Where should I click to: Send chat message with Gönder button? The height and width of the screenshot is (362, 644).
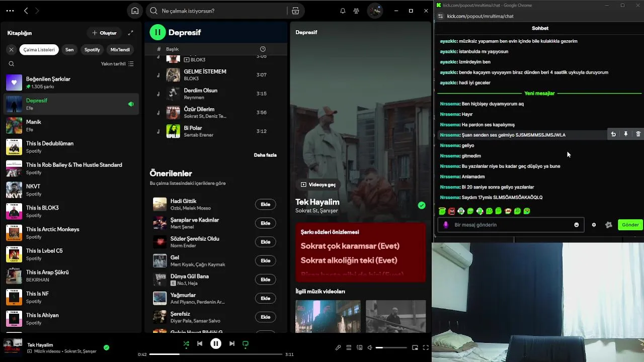(x=630, y=225)
